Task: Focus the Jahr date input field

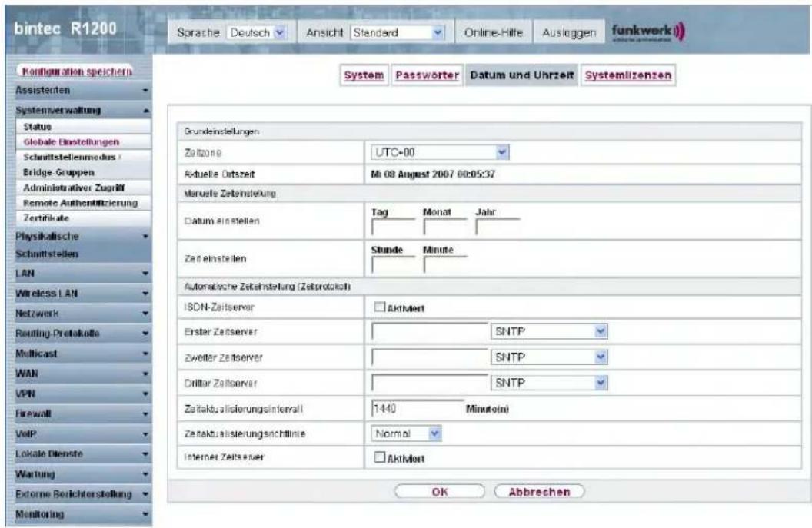Action: coord(498,227)
